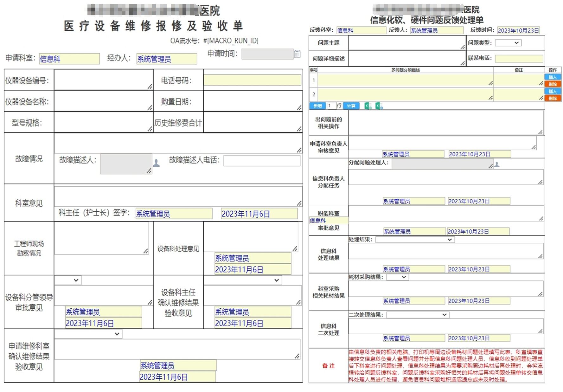Expand the 二次处理结果 dropdown
This screenshot has width=563, height=392.
tap(418, 315)
